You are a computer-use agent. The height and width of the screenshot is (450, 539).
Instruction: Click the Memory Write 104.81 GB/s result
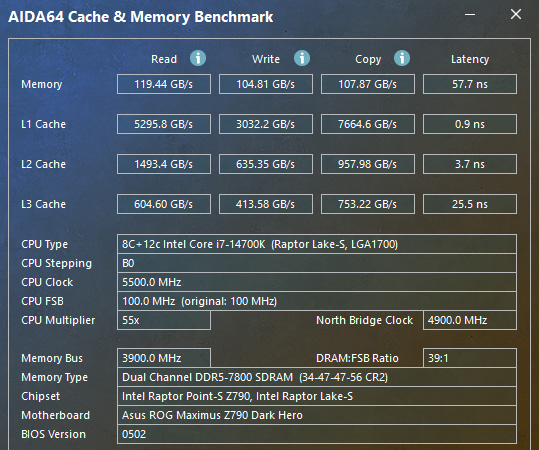point(266,84)
